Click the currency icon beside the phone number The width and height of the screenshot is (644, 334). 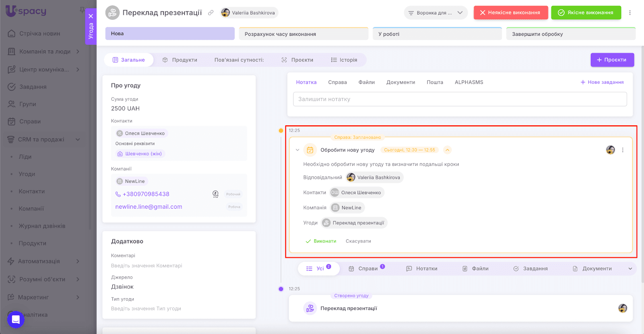(x=215, y=194)
